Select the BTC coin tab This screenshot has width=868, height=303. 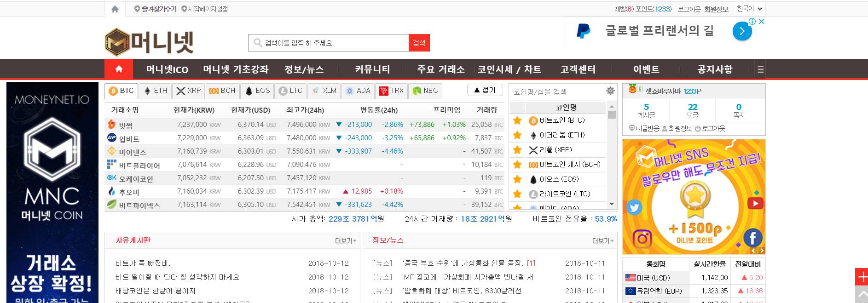point(122,91)
